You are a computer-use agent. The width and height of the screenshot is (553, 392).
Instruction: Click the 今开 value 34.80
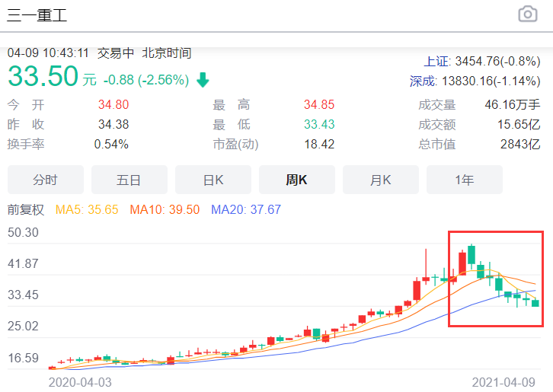(x=113, y=105)
